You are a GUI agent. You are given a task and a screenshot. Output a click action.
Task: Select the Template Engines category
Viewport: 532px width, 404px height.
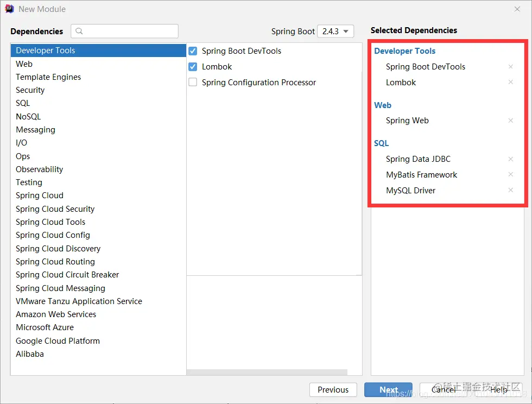(x=98, y=77)
